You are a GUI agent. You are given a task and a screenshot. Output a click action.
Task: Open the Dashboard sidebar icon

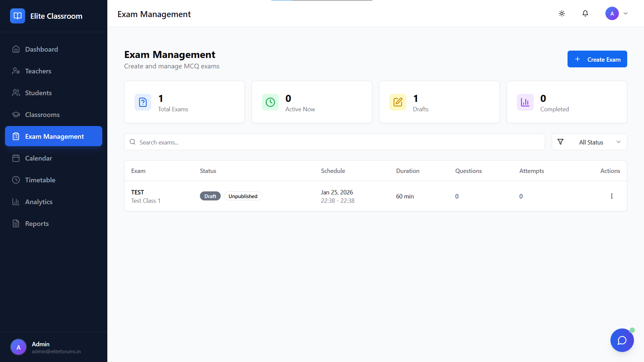coord(16,49)
